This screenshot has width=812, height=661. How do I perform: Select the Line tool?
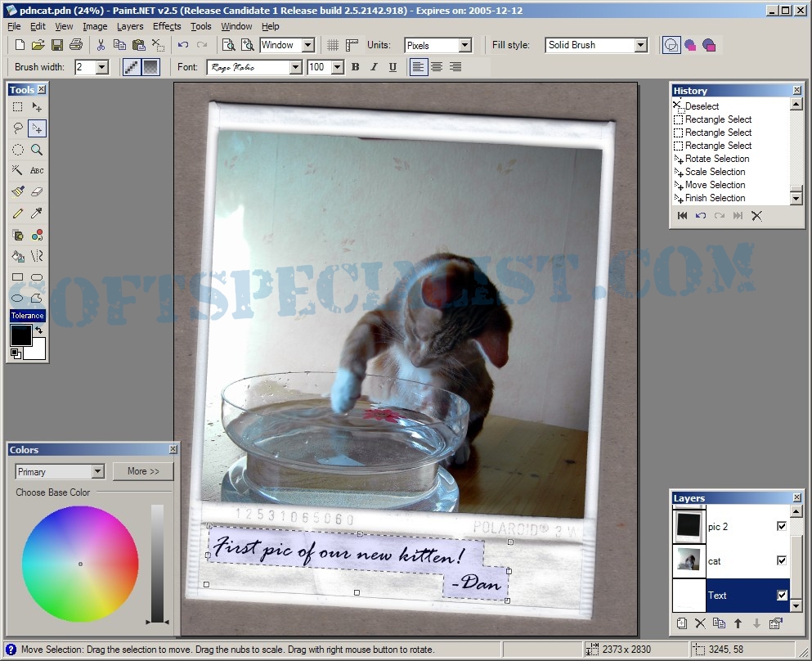pos(37,256)
